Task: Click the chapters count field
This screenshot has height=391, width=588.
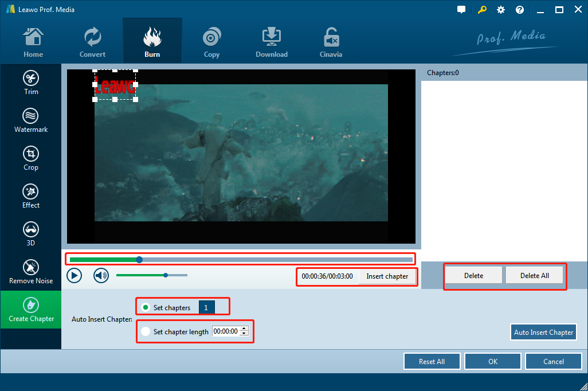Action: click(207, 308)
